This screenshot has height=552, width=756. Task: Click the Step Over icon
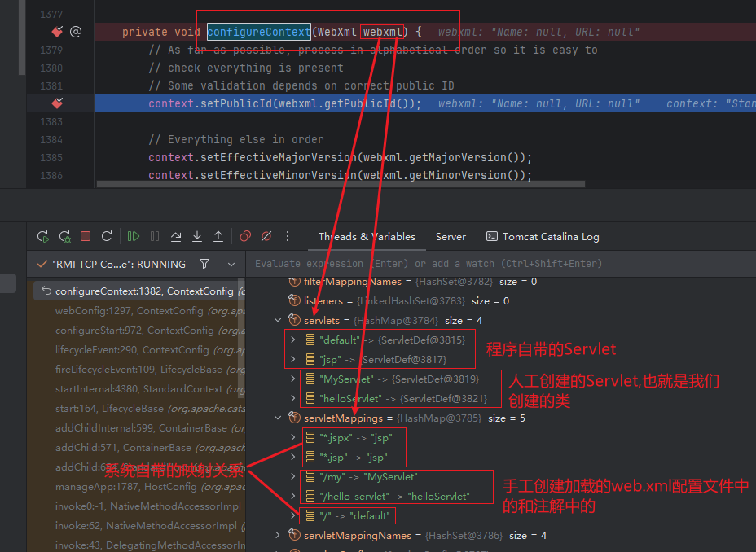(176, 236)
